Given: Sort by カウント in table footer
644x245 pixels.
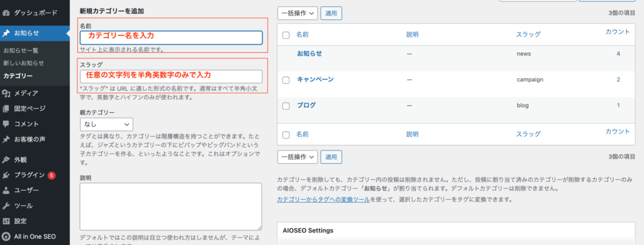Looking at the screenshot, I should click(618, 131).
